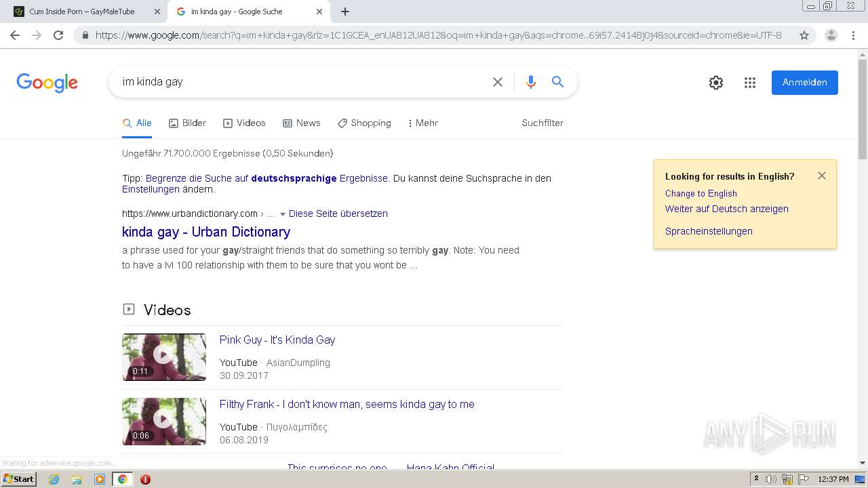The width and height of the screenshot is (868, 488).
Task: Switch to the Shopping tab
Action: click(x=364, y=123)
